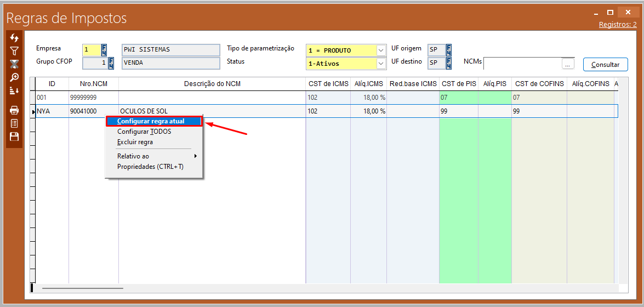This screenshot has height=307, width=644.
Task: Click the sort descending icon
Action: coord(14,90)
